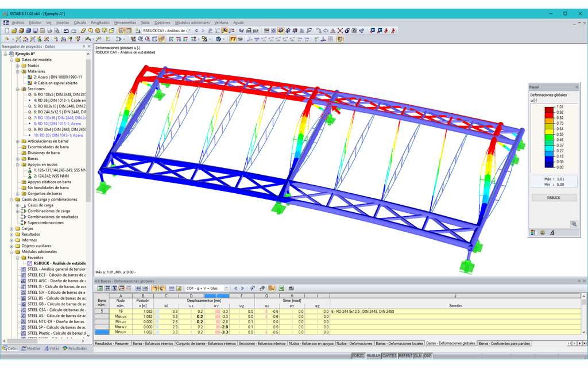Click the print preview icon
This screenshot has width=588, height=368.
(x=57, y=31)
